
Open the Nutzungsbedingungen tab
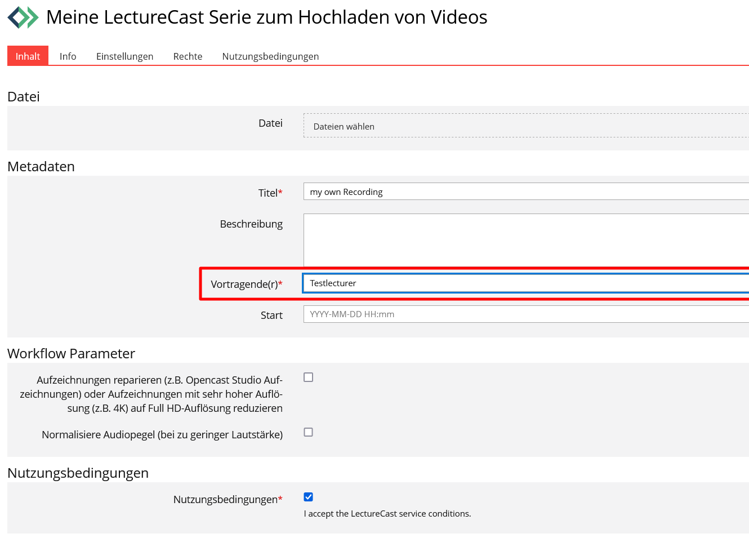click(x=270, y=56)
